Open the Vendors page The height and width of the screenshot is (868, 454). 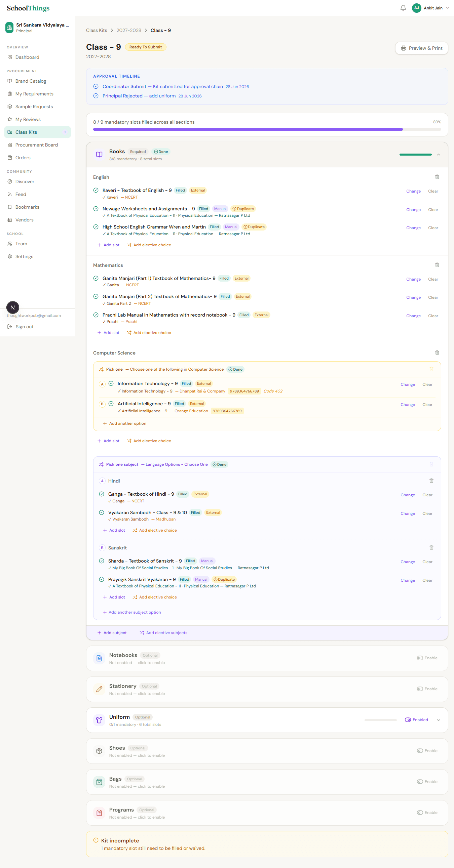coord(37,220)
